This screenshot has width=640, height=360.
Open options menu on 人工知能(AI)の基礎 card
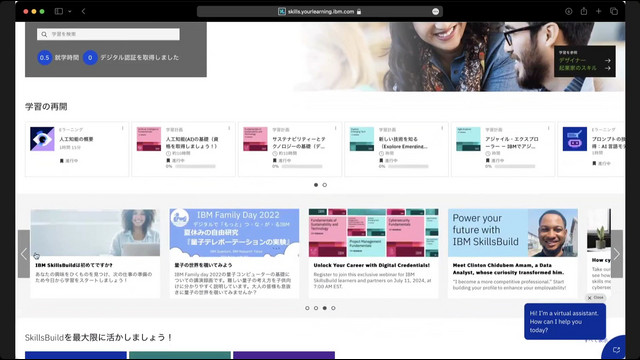coord(229,128)
